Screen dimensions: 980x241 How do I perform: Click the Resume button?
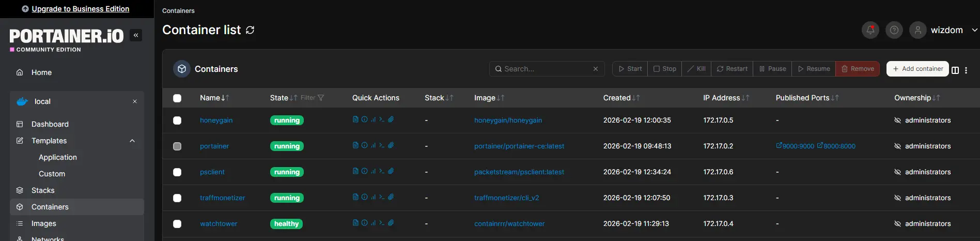click(814, 69)
